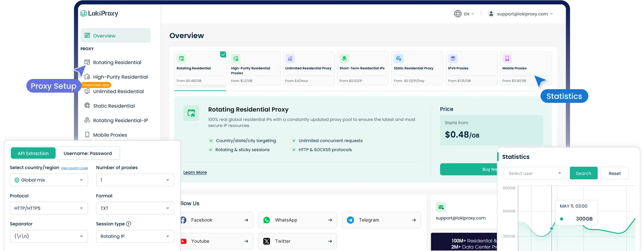This screenshot has height=251, width=644.
Task: Click the Short-Term Residential IPs card icon
Action: pyautogui.click(x=344, y=58)
